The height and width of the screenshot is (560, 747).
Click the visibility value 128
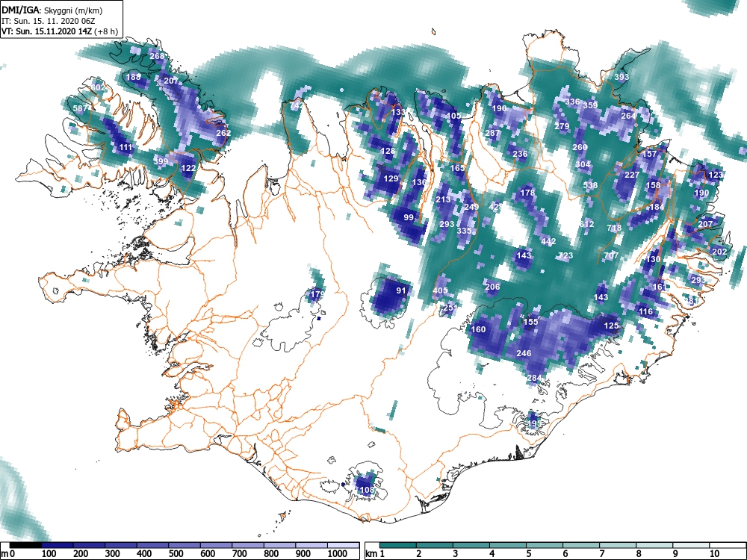pyautogui.click(x=388, y=151)
